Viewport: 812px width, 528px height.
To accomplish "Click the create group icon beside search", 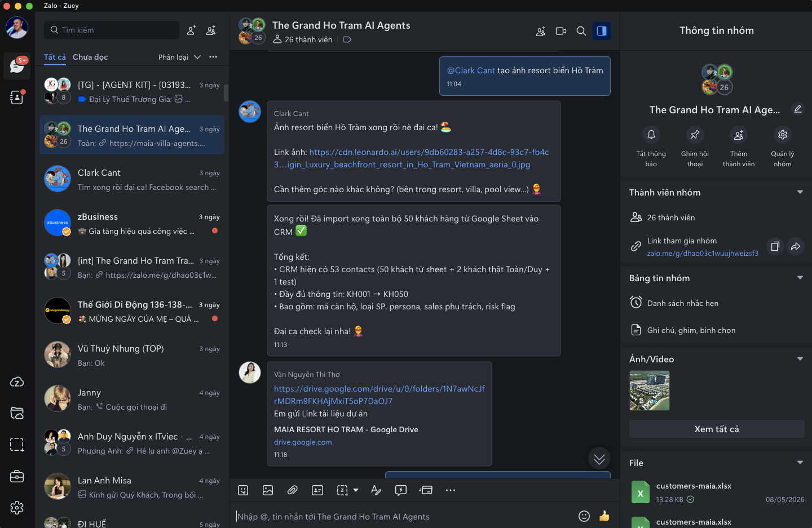I will [x=211, y=30].
